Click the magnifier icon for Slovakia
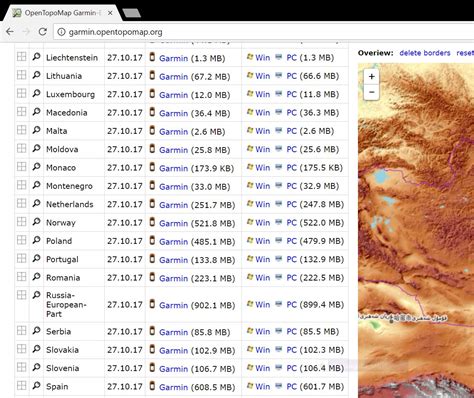The image size is (474, 398). coord(36,349)
